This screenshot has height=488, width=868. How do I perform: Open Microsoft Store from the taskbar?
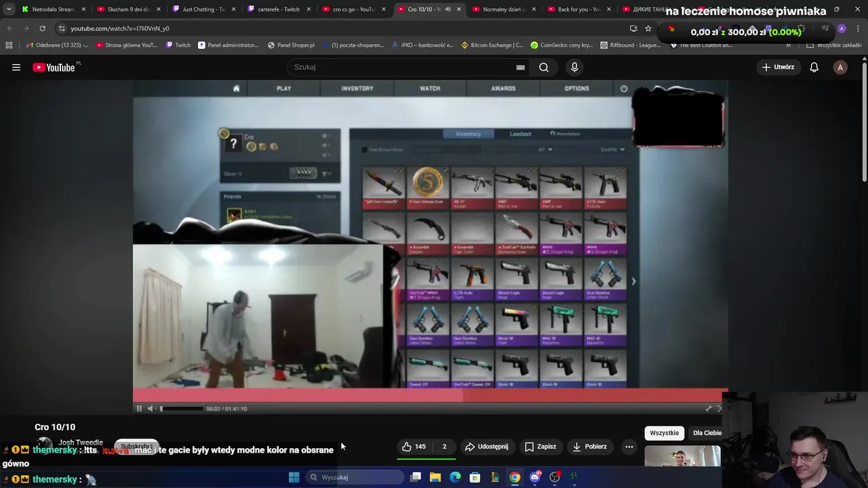475,477
